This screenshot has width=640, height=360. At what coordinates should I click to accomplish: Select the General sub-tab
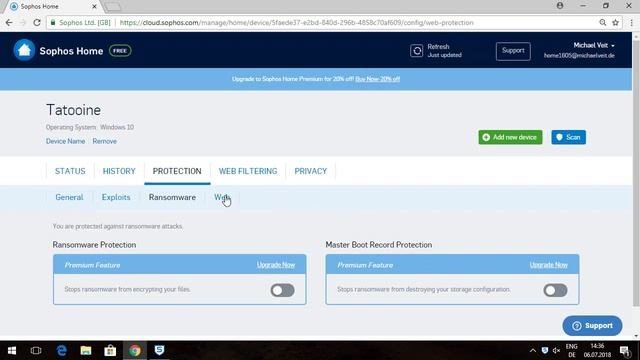click(x=69, y=197)
